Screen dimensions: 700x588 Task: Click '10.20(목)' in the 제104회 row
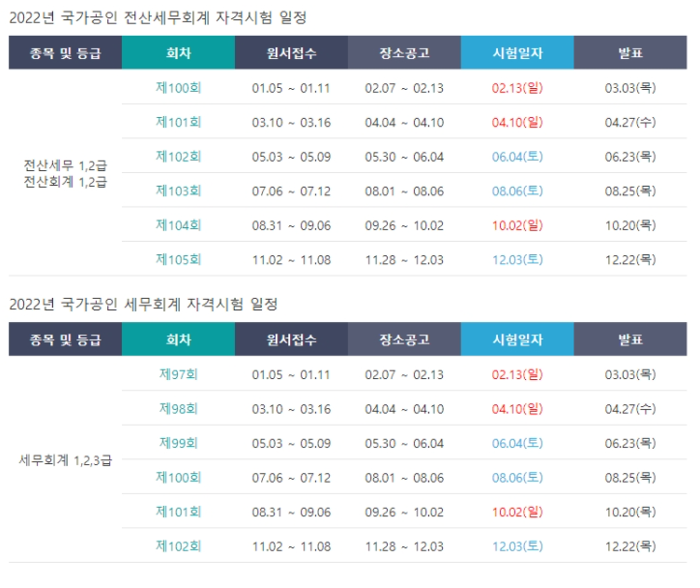point(630,225)
